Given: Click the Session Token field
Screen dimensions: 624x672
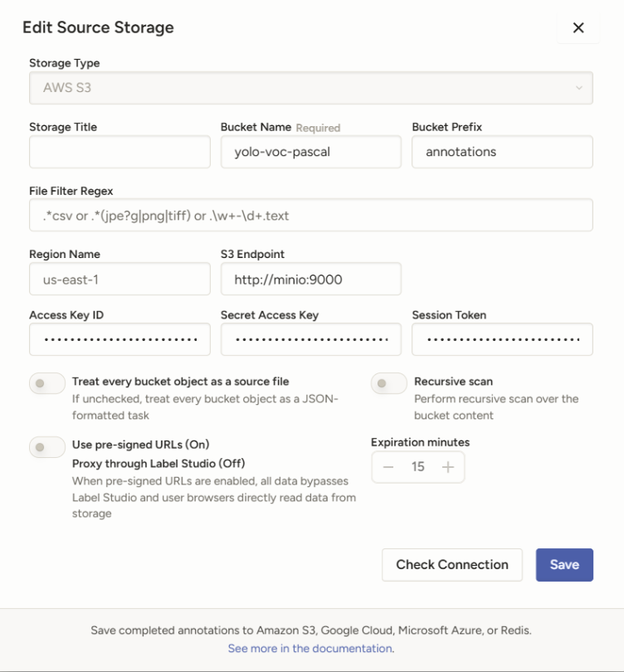Looking at the screenshot, I should click(x=502, y=339).
